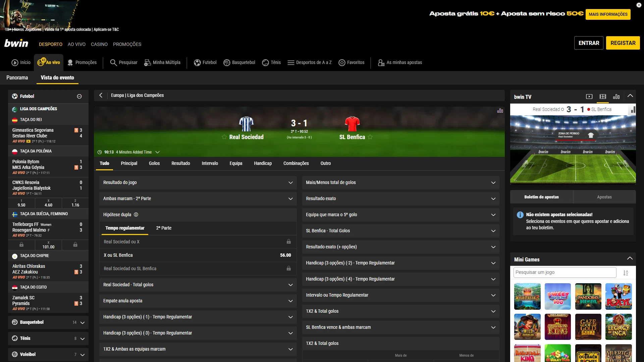Expand Equipa que marca o 5º golo
The image size is (644, 362).
tap(401, 215)
